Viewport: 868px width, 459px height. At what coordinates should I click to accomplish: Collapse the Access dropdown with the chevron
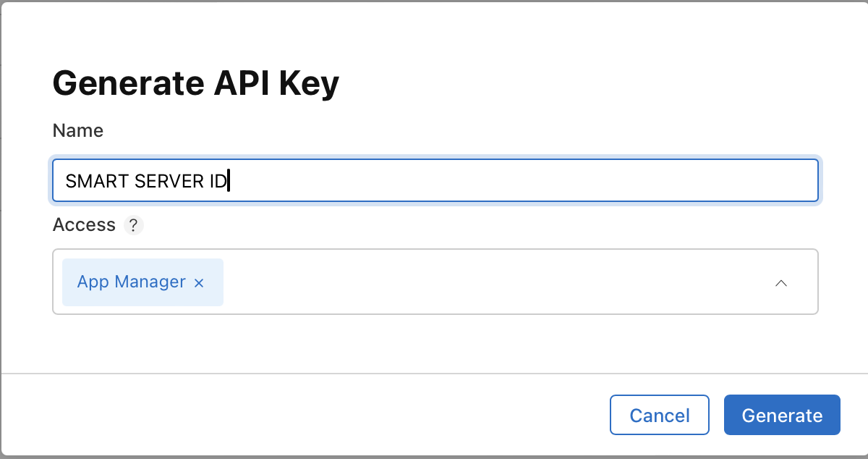click(x=781, y=283)
